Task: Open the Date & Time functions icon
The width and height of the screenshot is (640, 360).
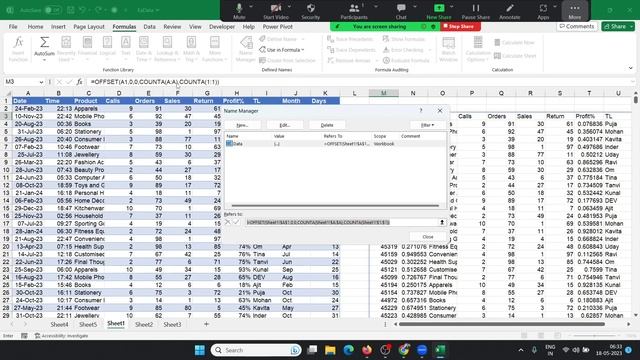Action: click(x=144, y=42)
